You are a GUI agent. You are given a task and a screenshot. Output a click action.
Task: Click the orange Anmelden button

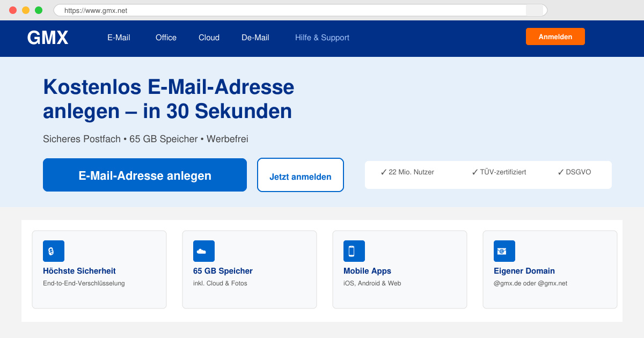pos(555,36)
